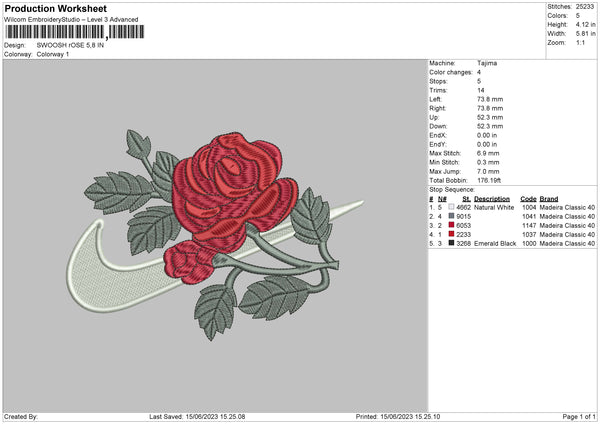Click the 'Printed: 15/06/2023 15.25.10' text
Screen dimensions: 600x424
pyautogui.click(x=398, y=416)
